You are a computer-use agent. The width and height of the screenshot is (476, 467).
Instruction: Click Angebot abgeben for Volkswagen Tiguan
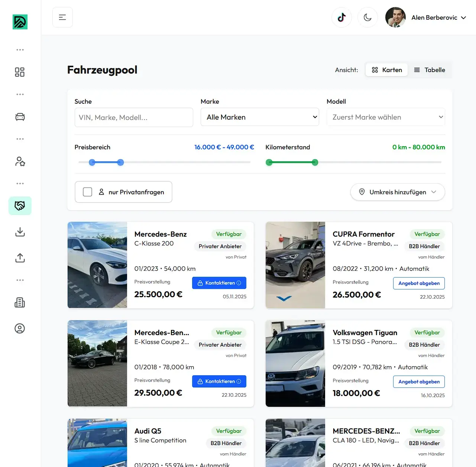(419, 382)
